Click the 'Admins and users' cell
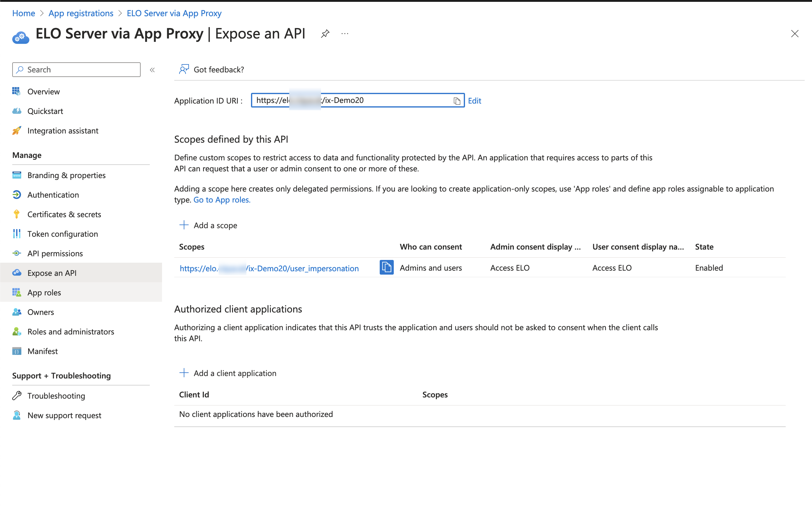812x515 pixels. [x=431, y=268]
